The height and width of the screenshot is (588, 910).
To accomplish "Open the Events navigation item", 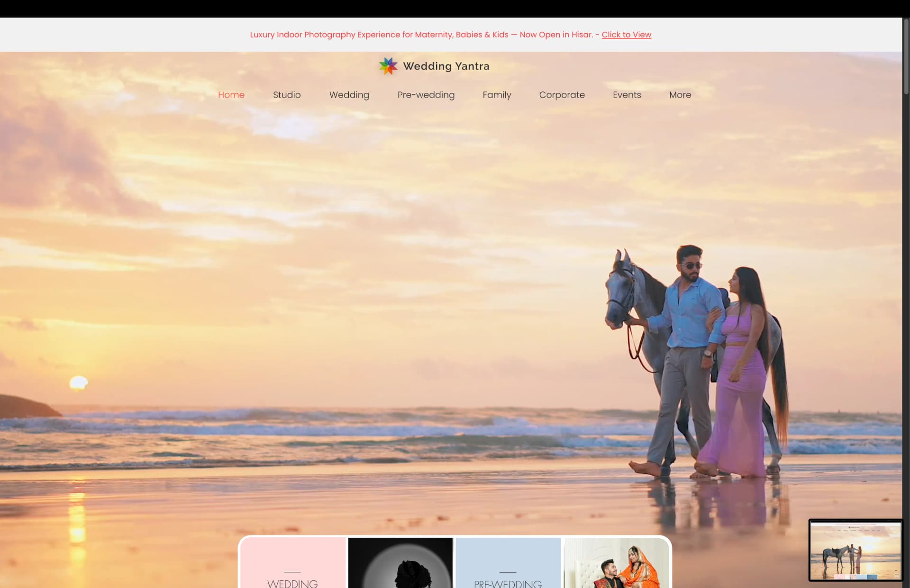I will pos(627,95).
